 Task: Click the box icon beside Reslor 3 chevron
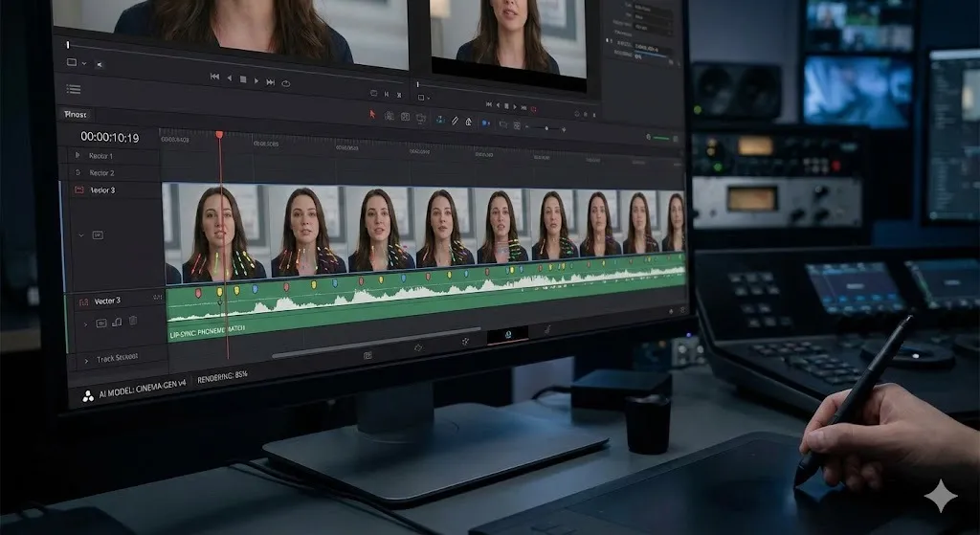tap(98, 235)
